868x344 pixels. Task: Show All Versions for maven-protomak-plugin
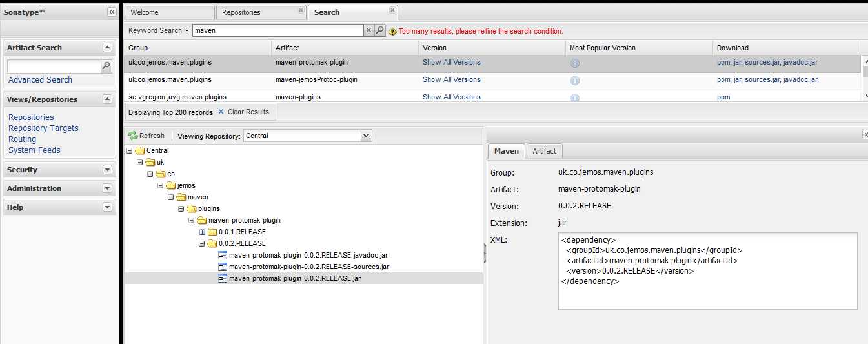click(452, 63)
